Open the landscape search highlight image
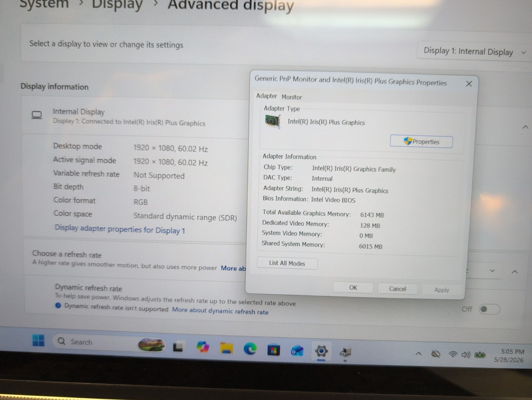Screen dimensions: 532x400 [152, 345]
